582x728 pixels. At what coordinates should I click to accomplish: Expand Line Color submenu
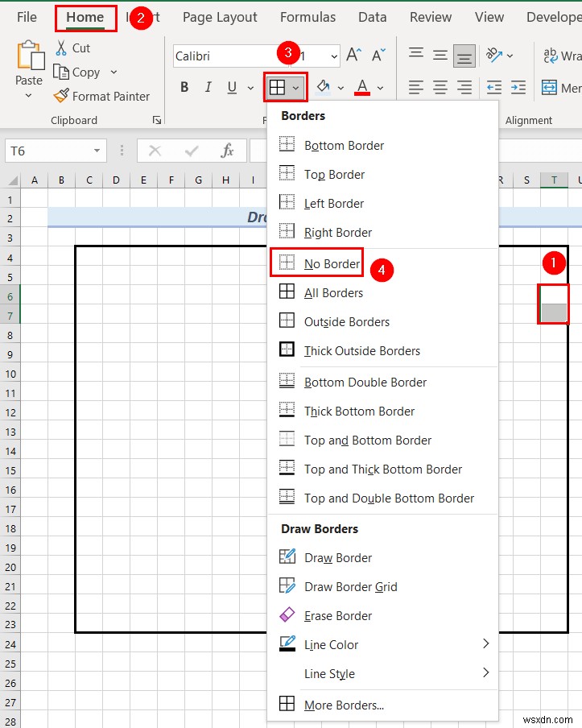coord(382,644)
